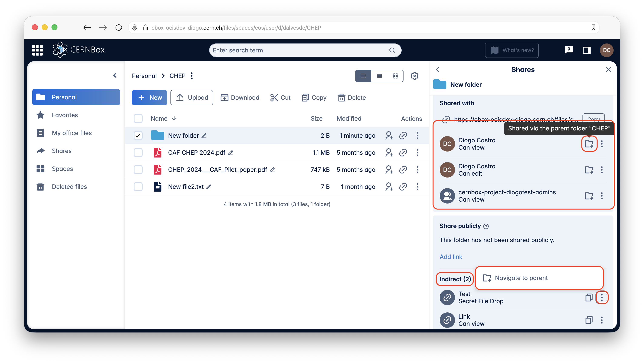The height and width of the screenshot is (364, 644).
Task: Click the link icon for CAF CHEP 2024.pdf
Action: (403, 152)
